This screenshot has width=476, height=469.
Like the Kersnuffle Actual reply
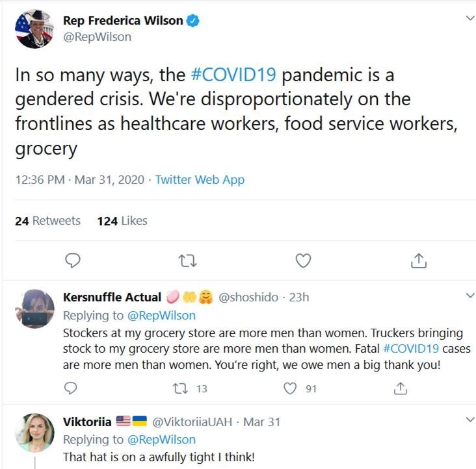[x=291, y=388]
